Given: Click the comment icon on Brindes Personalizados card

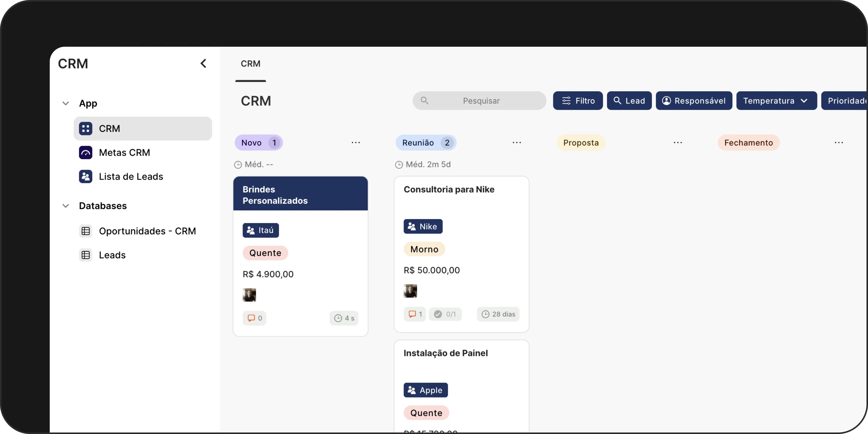Looking at the screenshot, I should tap(251, 318).
